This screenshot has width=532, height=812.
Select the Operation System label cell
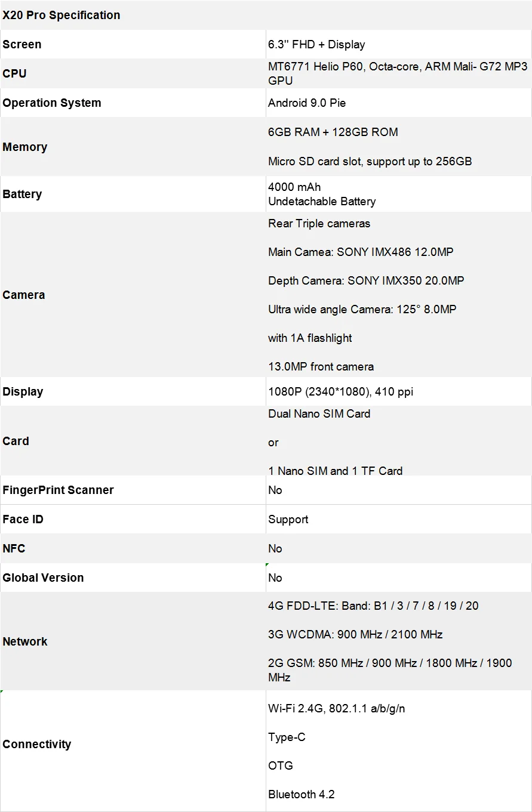(52, 103)
